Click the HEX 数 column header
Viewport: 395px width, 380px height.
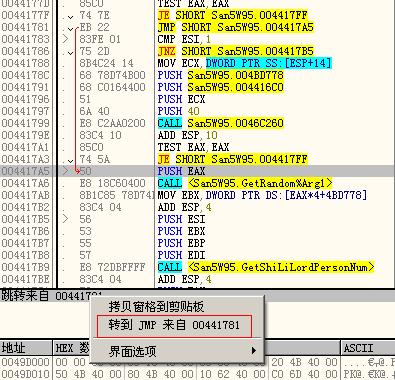pos(73,348)
